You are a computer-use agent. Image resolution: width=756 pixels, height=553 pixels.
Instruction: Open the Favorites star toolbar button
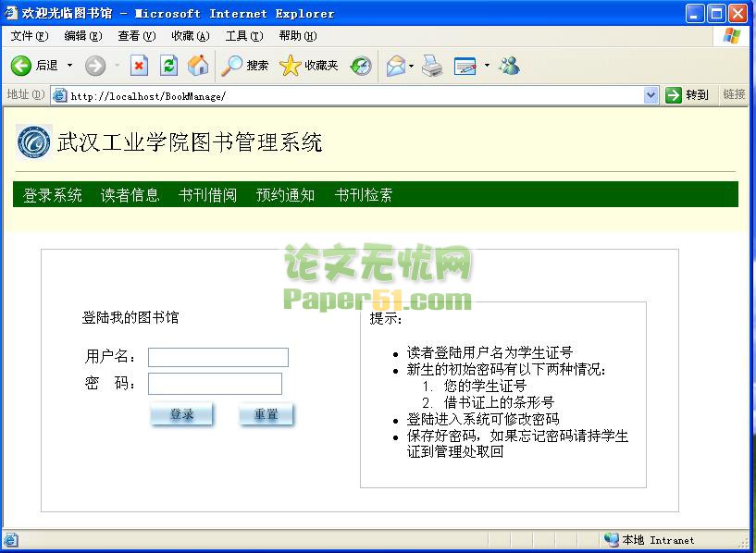[x=308, y=65]
